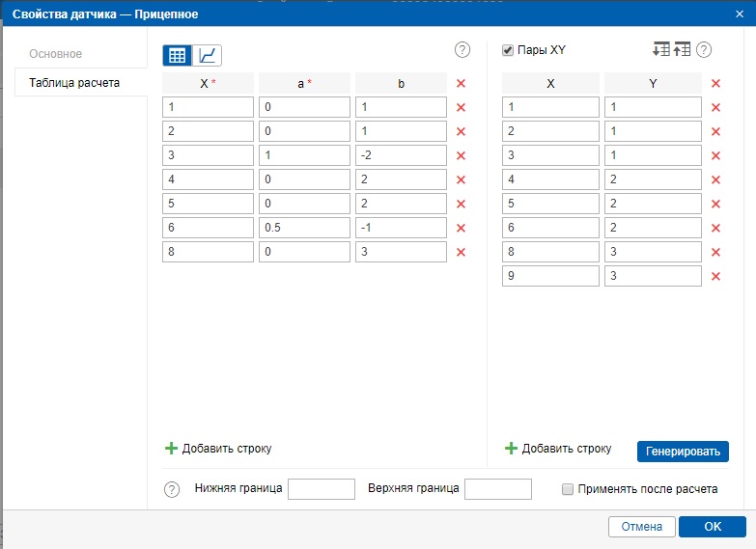The width and height of the screenshot is (756, 549).
Task: Confirm with the OK button
Action: click(x=712, y=527)
